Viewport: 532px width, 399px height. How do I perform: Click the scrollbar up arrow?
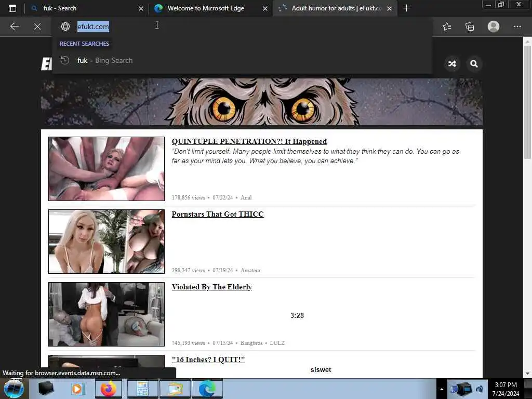point(527,41)
